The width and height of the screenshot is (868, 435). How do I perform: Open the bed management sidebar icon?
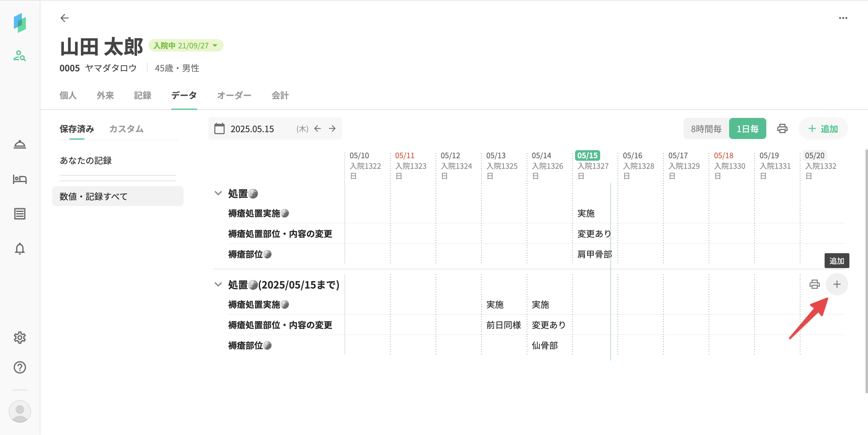[20, 179]
